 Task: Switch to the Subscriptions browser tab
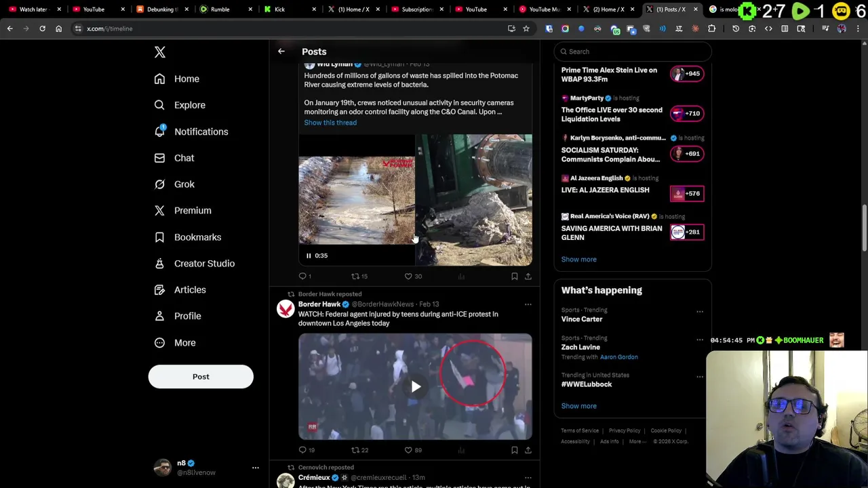pyautogui.click(x=416, y=9)
